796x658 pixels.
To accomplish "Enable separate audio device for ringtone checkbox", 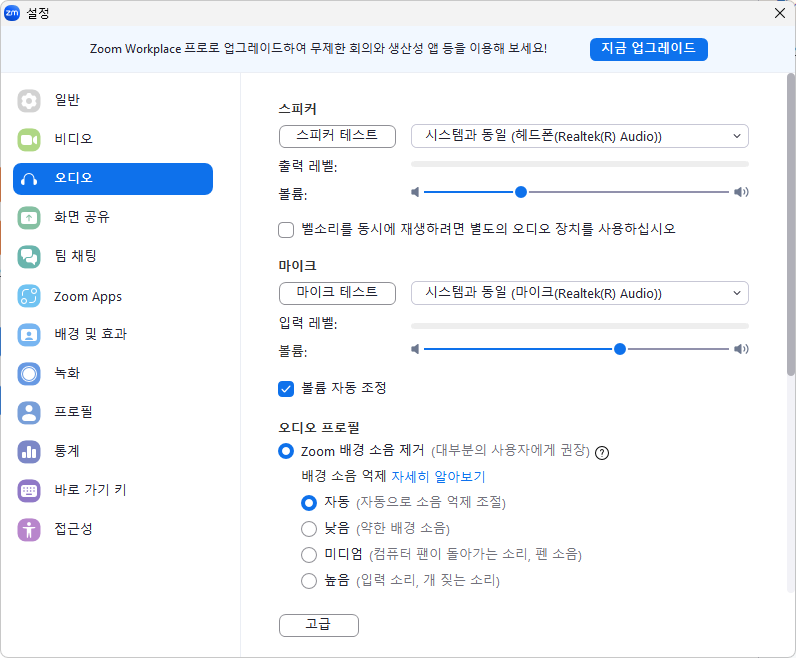I will coord(286,229).
